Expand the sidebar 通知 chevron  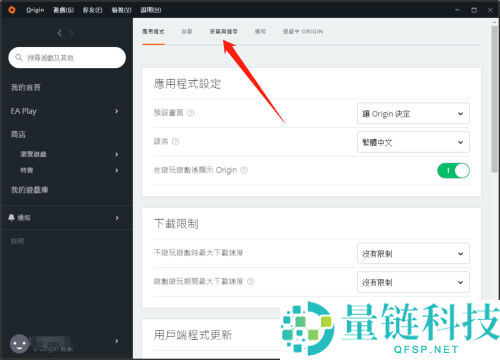point(117,218)
